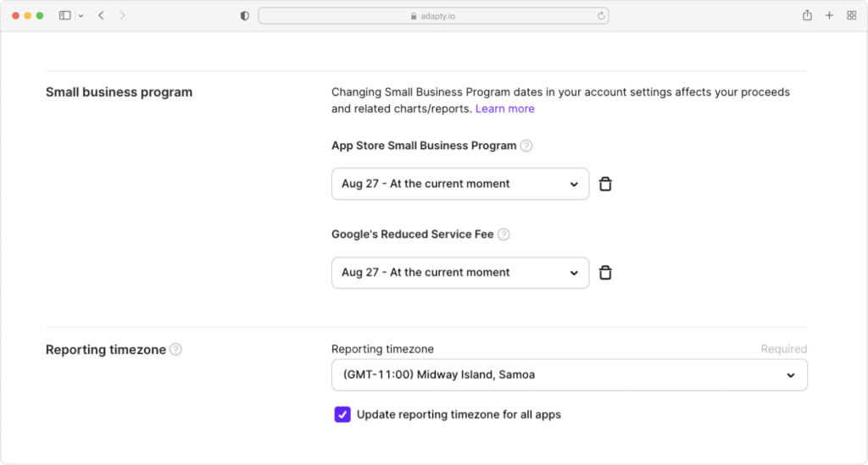Open the Learn more link

coord(505,109)
